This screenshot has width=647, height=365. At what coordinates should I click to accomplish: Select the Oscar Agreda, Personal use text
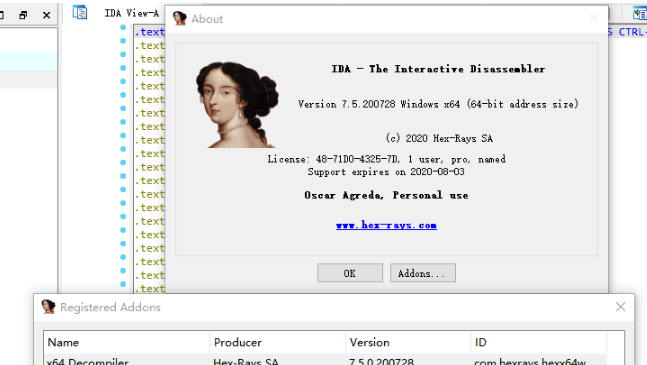pos(386,195)
